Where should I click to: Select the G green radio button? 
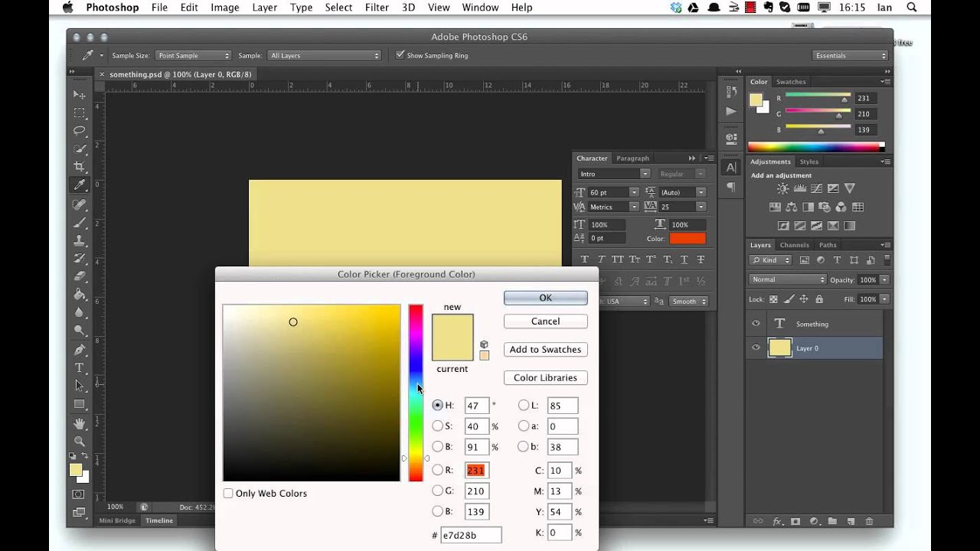pyautogui.click(x=437, y=491)
